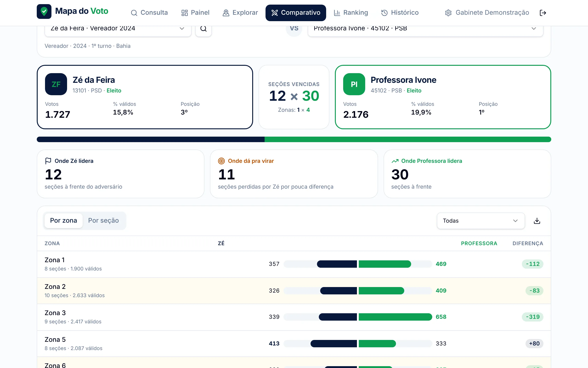
Task: Open the Histórico page
Action: click(x=400, y=13)
